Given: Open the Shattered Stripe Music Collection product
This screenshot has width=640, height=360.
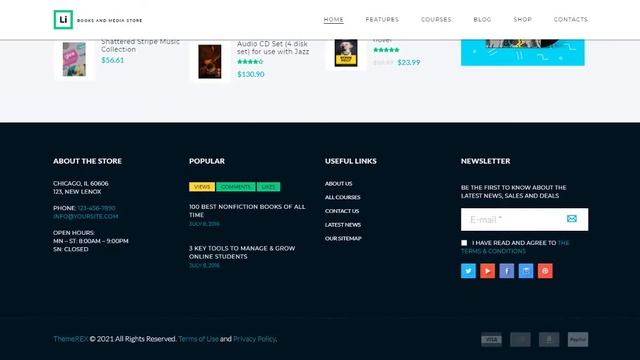Looking at the screenshot, I should tap(140, 45).
